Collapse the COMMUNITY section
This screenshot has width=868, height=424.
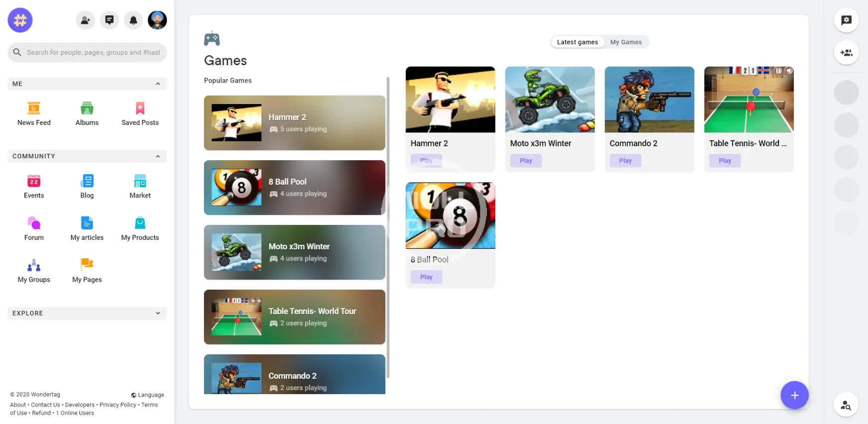158,156
